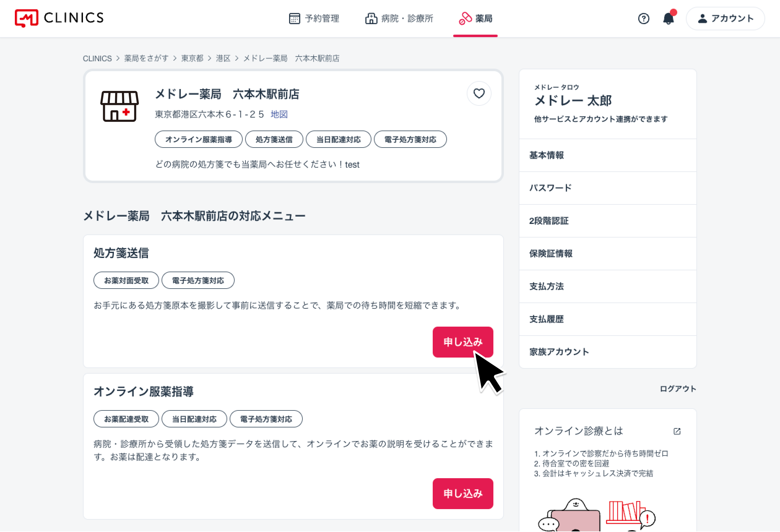Open 基本情報 in account menu

pyautogui.click(x=546, y=155)
